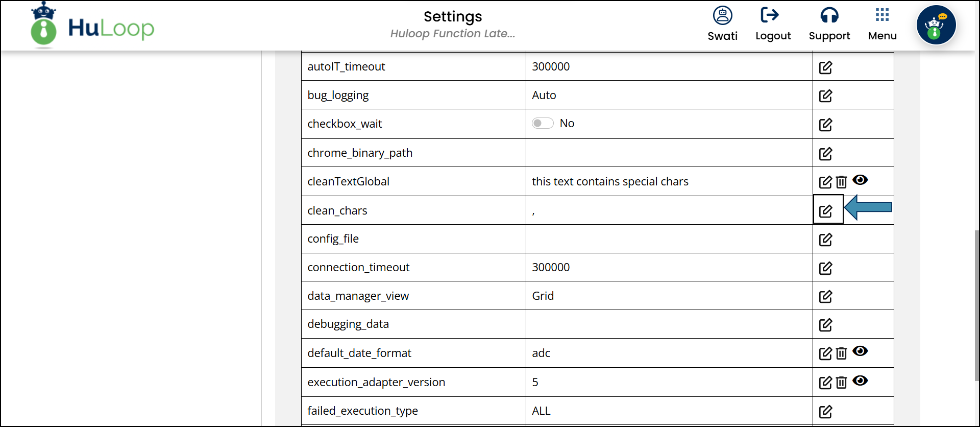Open the Menu grid
The height and width of the screenshot is (427, 980).
pos(882,23)
